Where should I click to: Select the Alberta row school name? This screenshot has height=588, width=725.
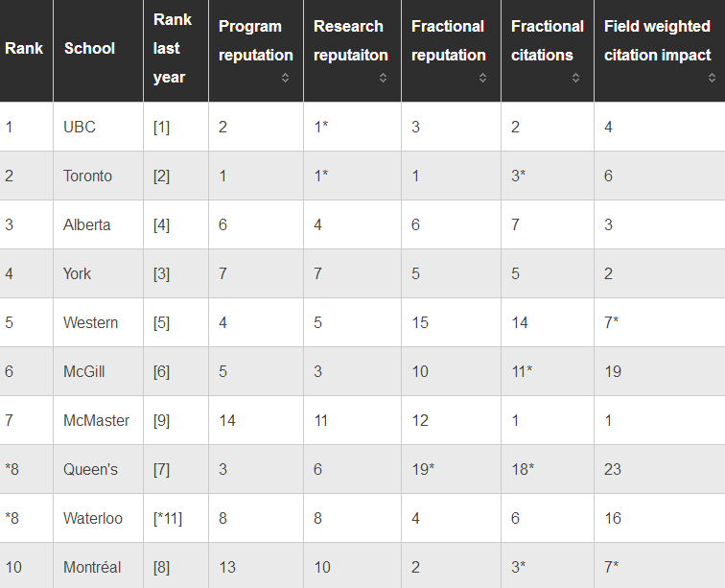[87, 224]
